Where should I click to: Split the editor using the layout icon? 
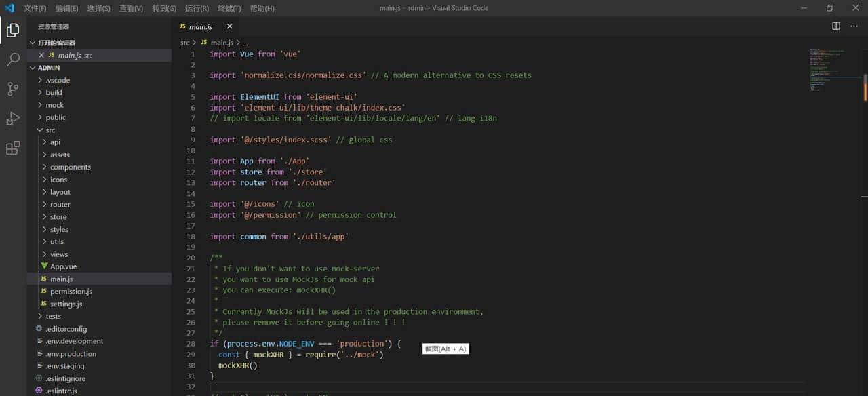(x=835, y=26)
